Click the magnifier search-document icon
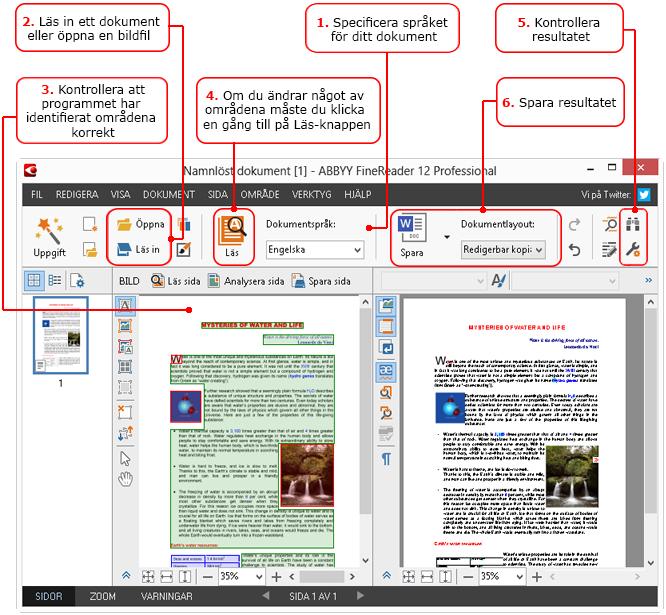Screen dimensions: 666x615 coord(610,224)
